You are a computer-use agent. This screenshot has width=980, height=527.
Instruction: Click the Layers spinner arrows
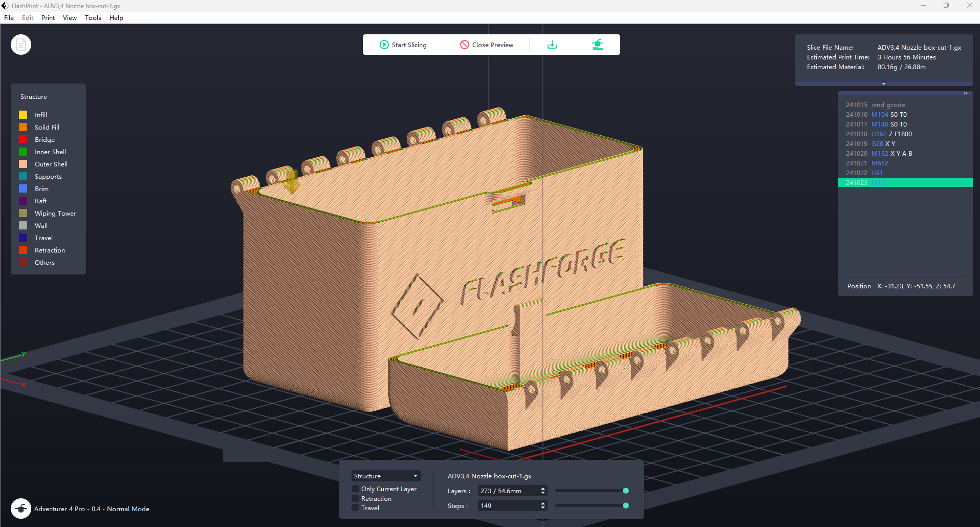543,491
